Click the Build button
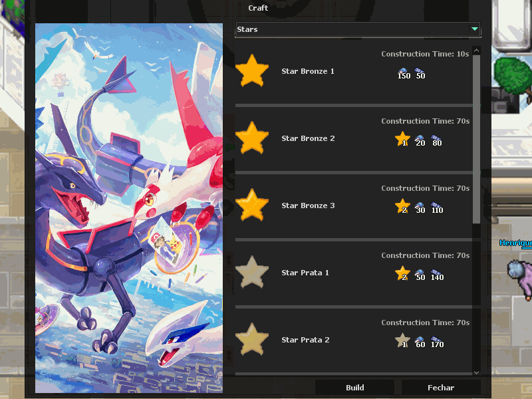Viewport: 532px width, 399px height. (354, 388)
